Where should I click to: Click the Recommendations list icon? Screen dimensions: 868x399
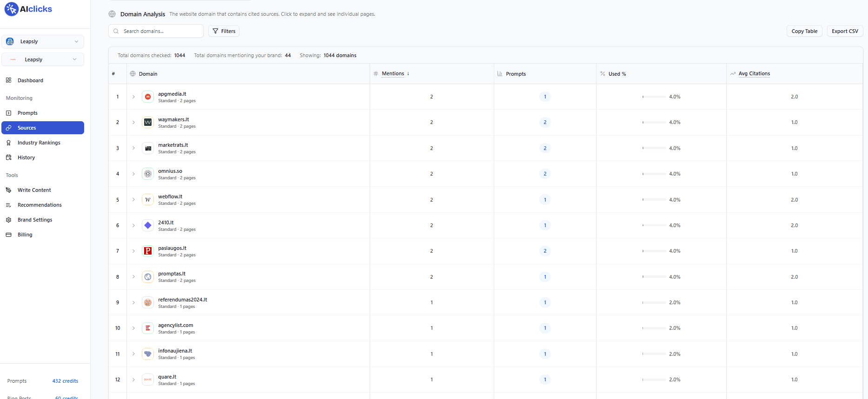pyautogui.click(x=8, y=205)
